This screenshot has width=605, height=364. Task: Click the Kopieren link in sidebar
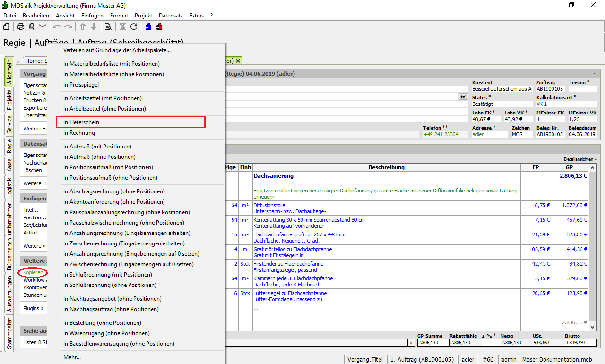[33, 272]
